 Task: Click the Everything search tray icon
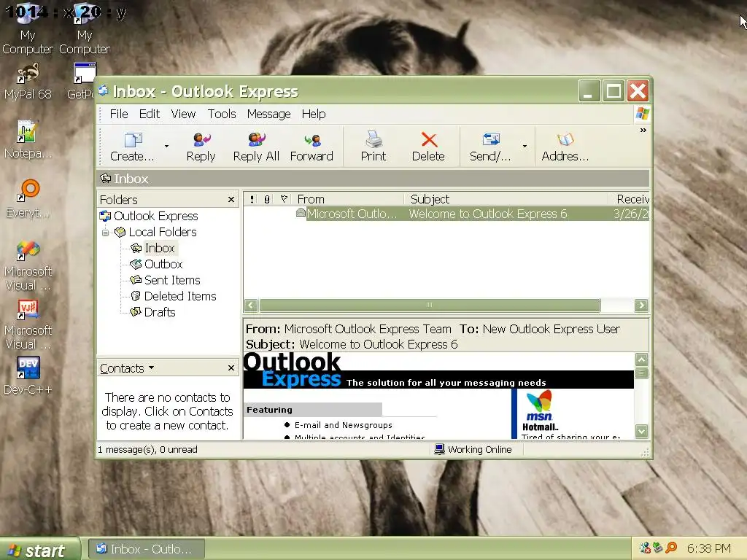(672, 548)
